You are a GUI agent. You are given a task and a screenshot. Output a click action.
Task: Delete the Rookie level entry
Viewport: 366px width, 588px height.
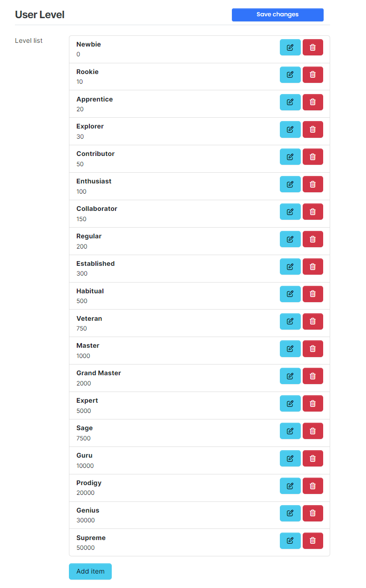pos(312,74)
